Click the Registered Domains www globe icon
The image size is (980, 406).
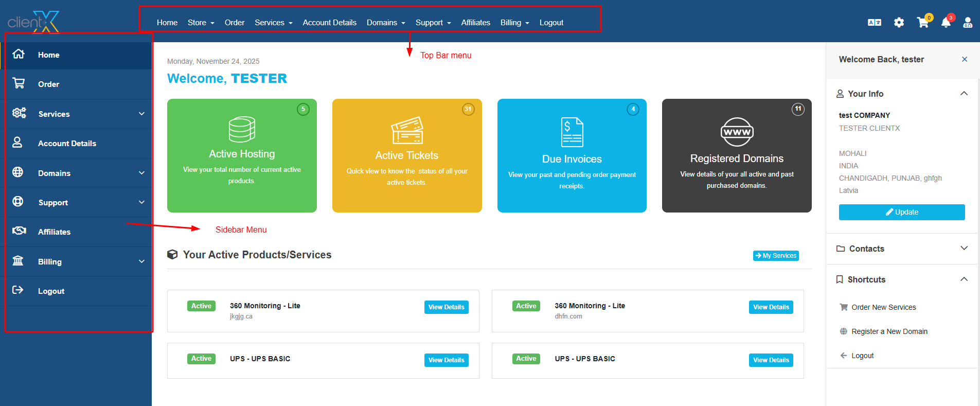pyautogui.click(x=737, y=132)
